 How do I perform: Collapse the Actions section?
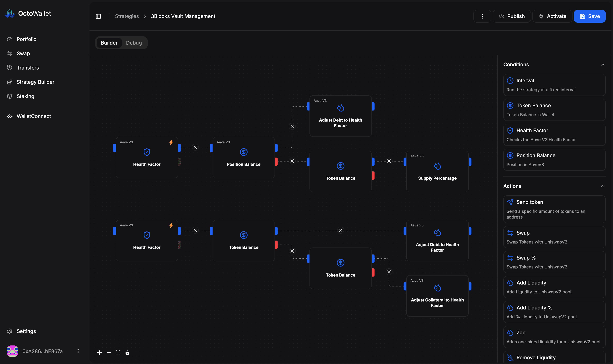tap(603, 186)
